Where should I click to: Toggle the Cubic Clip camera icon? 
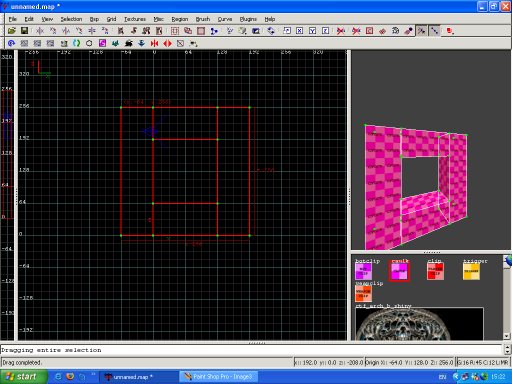(x=256, y=31)
